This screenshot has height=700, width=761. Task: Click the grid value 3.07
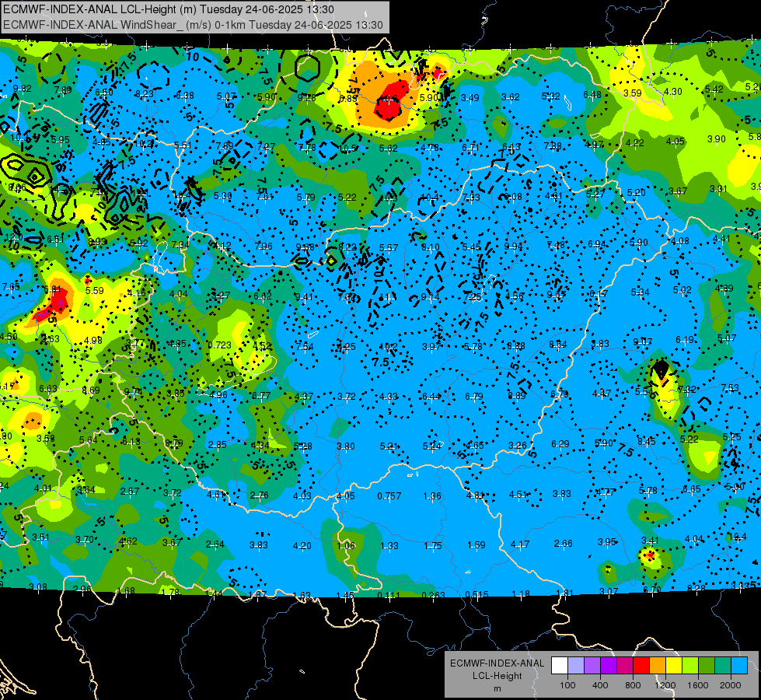(609, 591)
